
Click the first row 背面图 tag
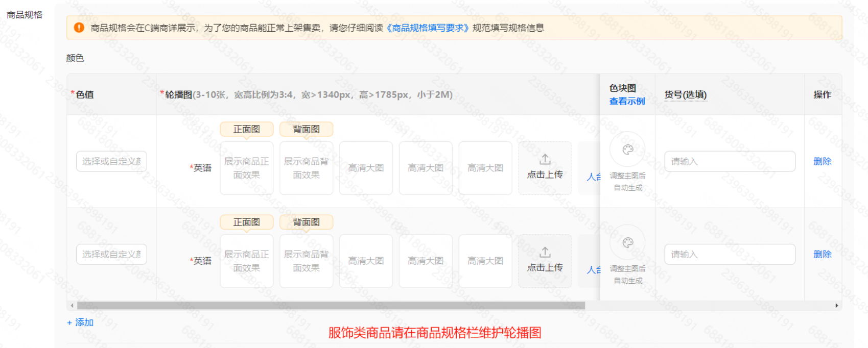307,129
